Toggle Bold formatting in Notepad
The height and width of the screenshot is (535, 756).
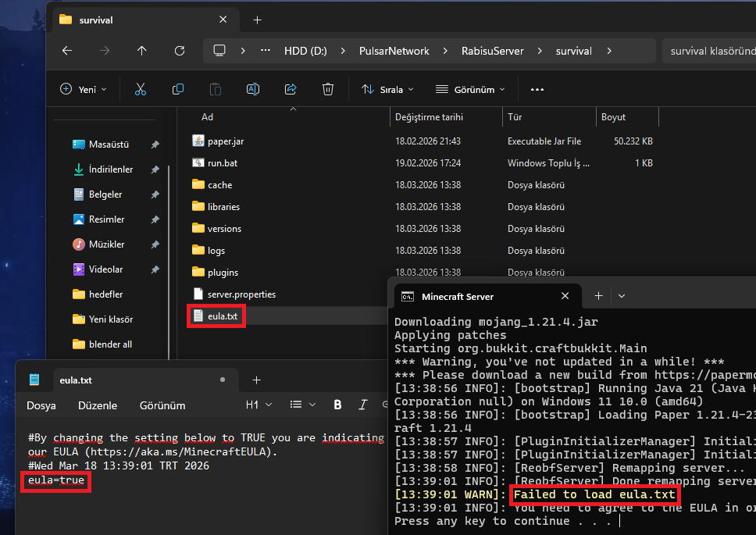click(337, 405)
